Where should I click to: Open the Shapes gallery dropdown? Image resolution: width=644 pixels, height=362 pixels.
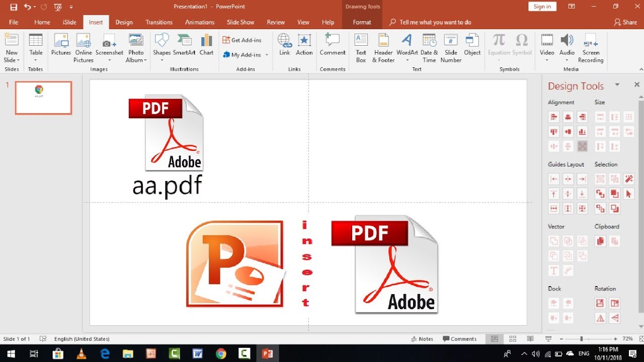pyautogui.click(x=162, y=60)
